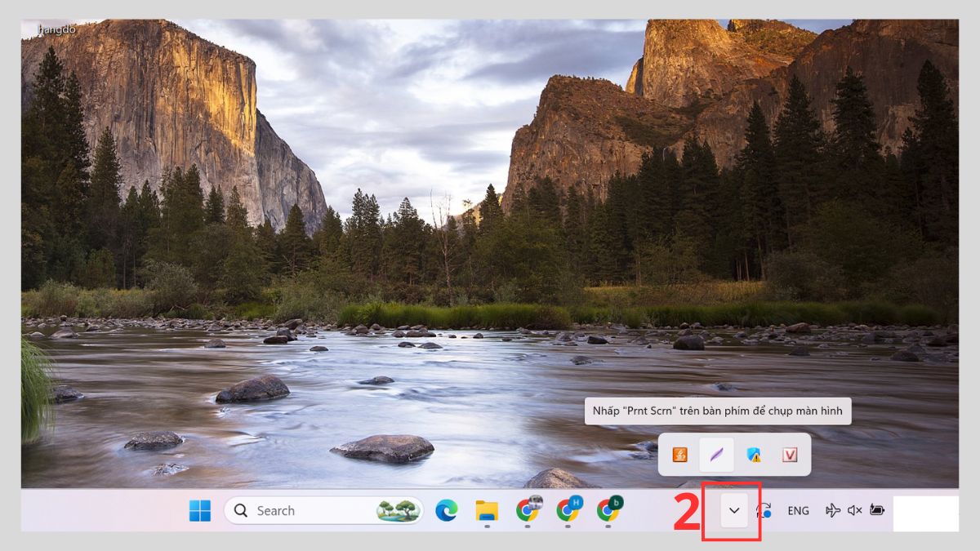
Task: Open File Explorer from the taskbar
Action: click(x=487, y=510)
